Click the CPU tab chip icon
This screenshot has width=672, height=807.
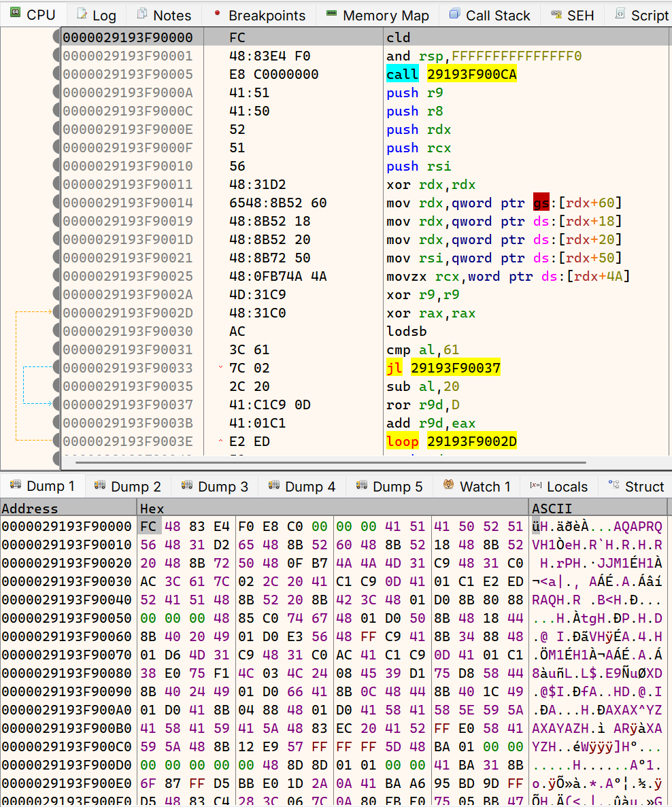pyautogui.click(x=15, y=13)
